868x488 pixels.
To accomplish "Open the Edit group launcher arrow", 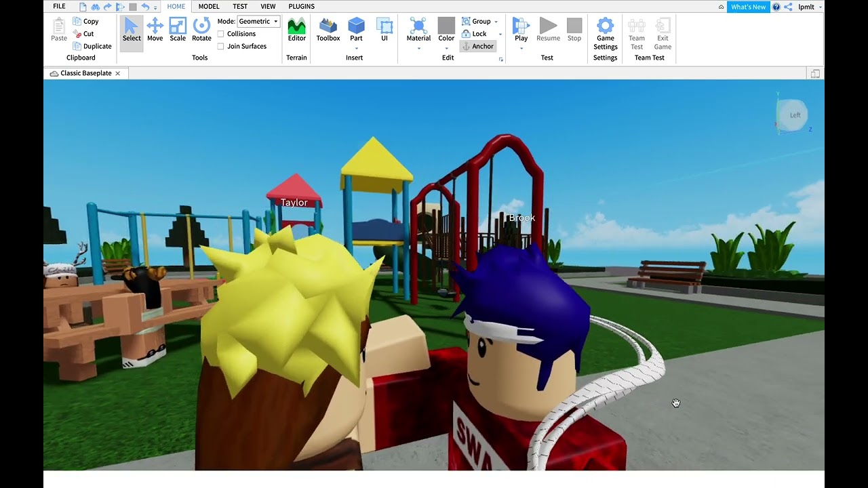I will [501, 60].
